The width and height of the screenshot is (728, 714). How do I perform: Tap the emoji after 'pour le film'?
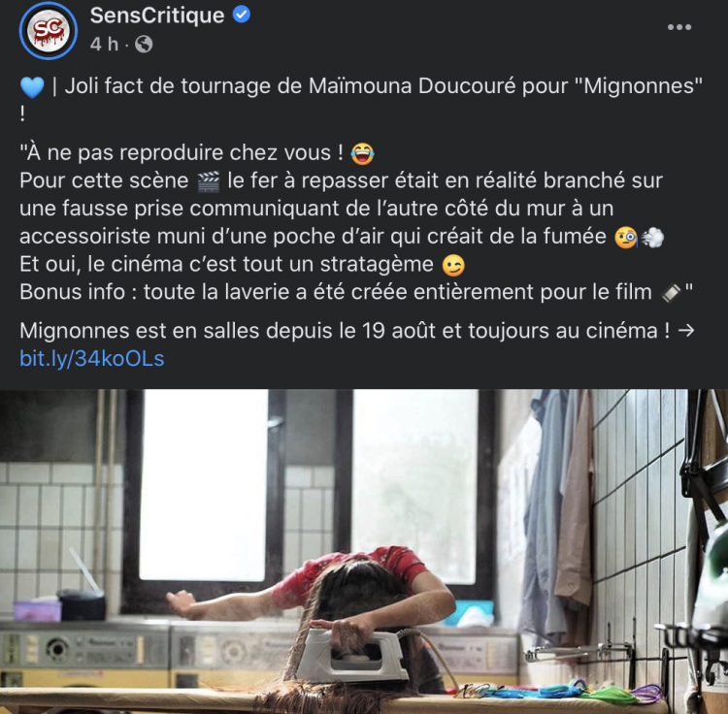[671, 293]
